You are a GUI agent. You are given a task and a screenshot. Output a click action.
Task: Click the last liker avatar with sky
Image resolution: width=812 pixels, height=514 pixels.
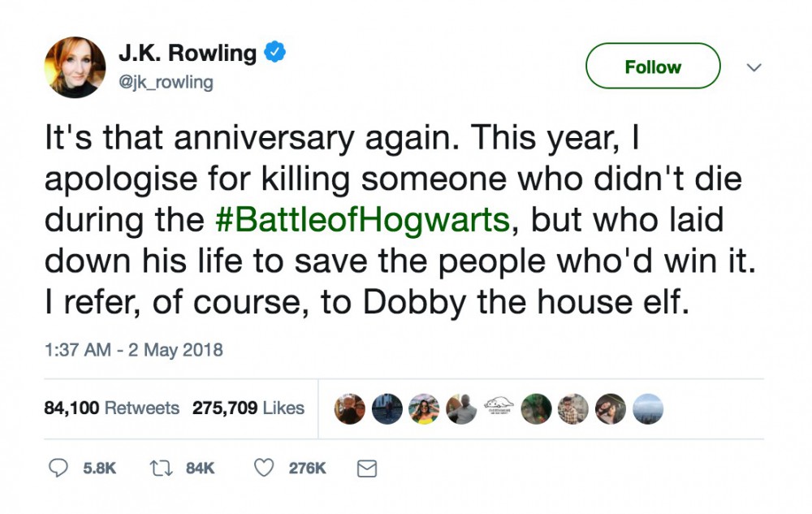pos(648,408)
